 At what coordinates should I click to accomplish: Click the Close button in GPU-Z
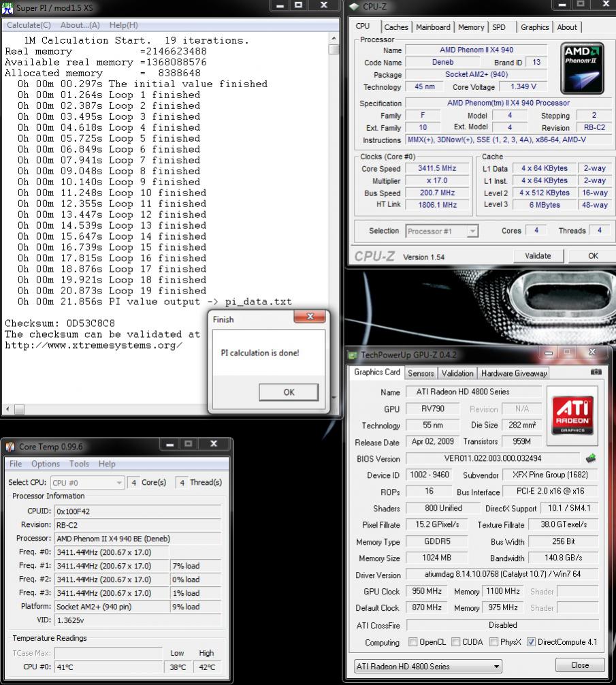tap(580, 665)
